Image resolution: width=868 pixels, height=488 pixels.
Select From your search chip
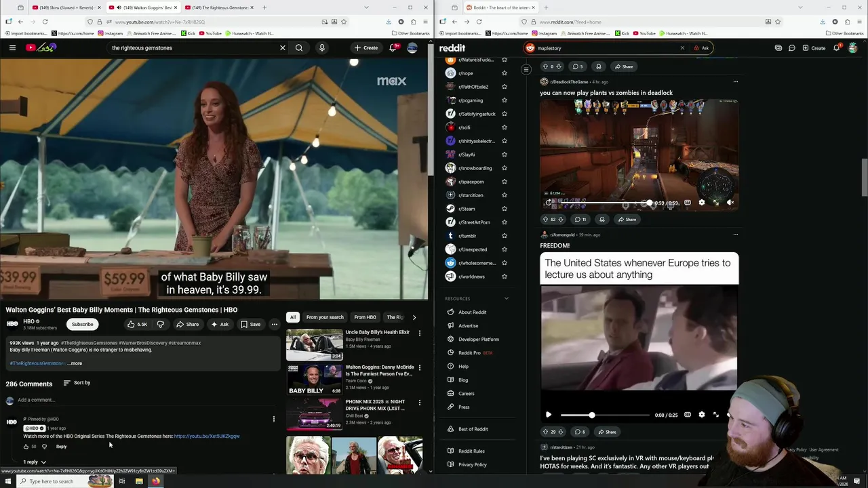(x=325, y=317)
